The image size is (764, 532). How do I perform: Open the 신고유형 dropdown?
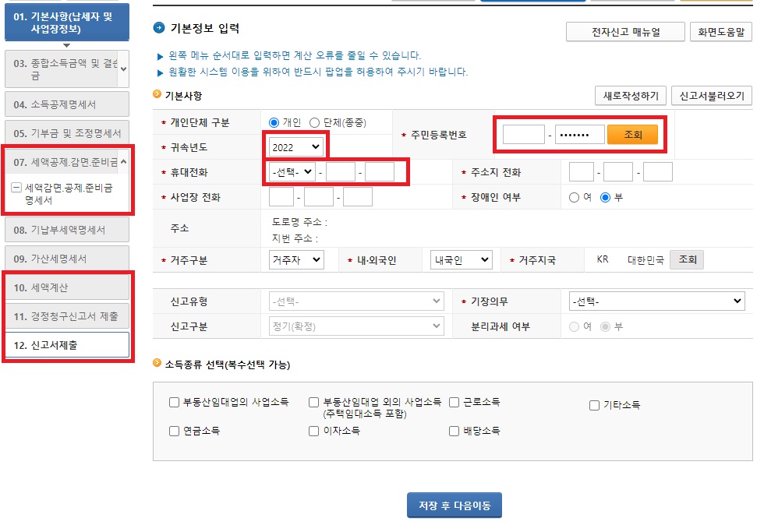coord(356,301)
